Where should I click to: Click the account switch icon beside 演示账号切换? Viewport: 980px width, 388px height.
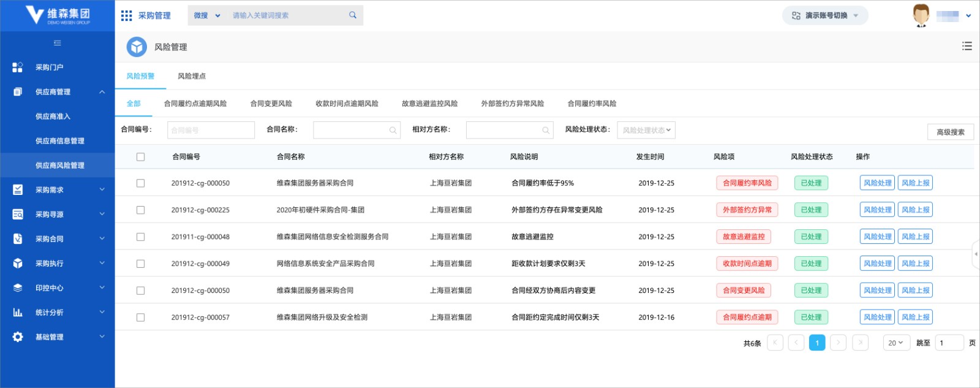[796, 15]
